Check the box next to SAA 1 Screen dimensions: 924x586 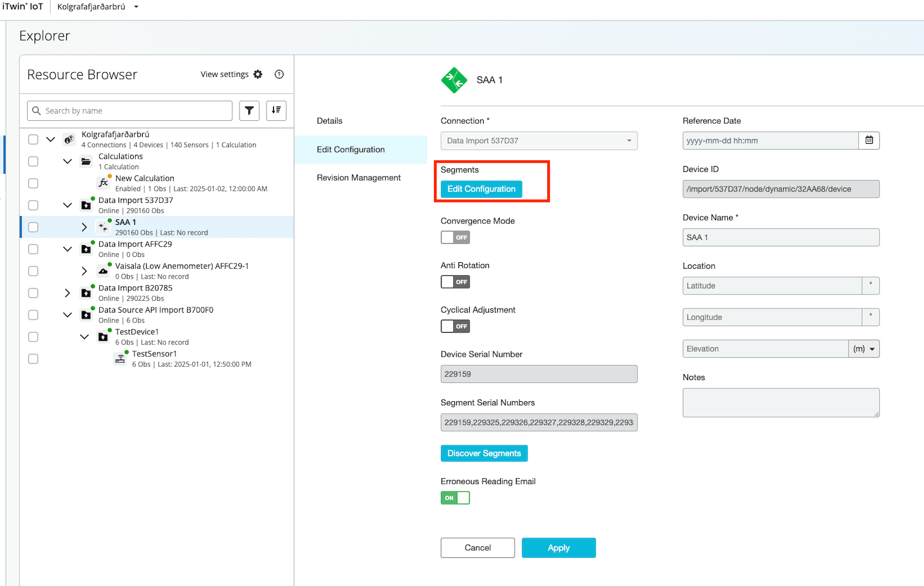coord(33,227)
